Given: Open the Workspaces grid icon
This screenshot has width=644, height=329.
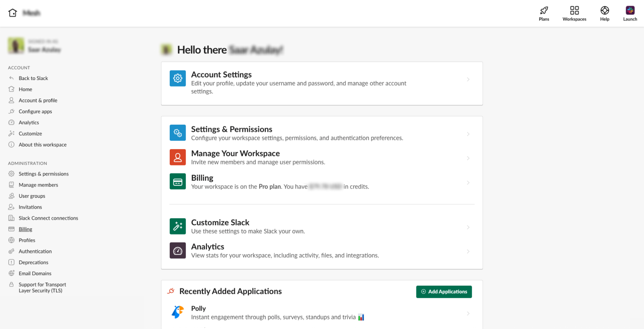Looking at the screenshot, I should point(574,10).
